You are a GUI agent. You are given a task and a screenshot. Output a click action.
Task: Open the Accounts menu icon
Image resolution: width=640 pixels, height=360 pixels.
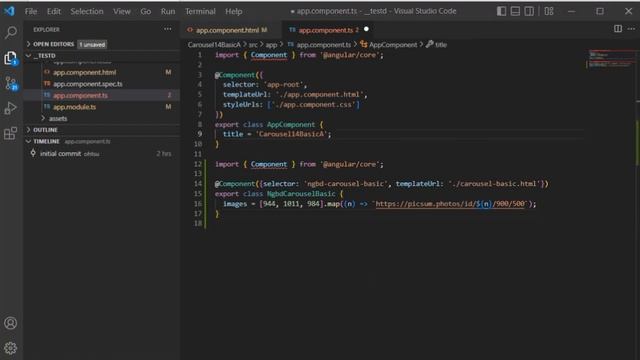[11, 323]
